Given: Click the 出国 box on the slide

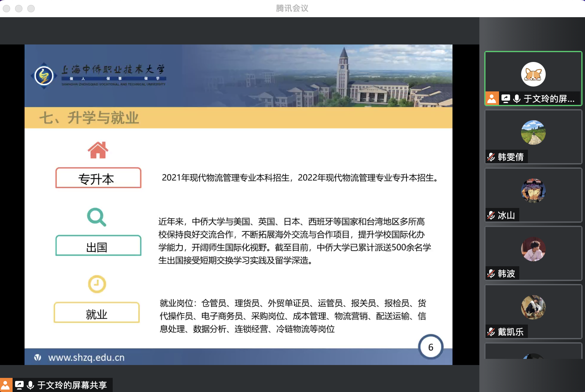Looking at the screenshot, I should point(98,246).
